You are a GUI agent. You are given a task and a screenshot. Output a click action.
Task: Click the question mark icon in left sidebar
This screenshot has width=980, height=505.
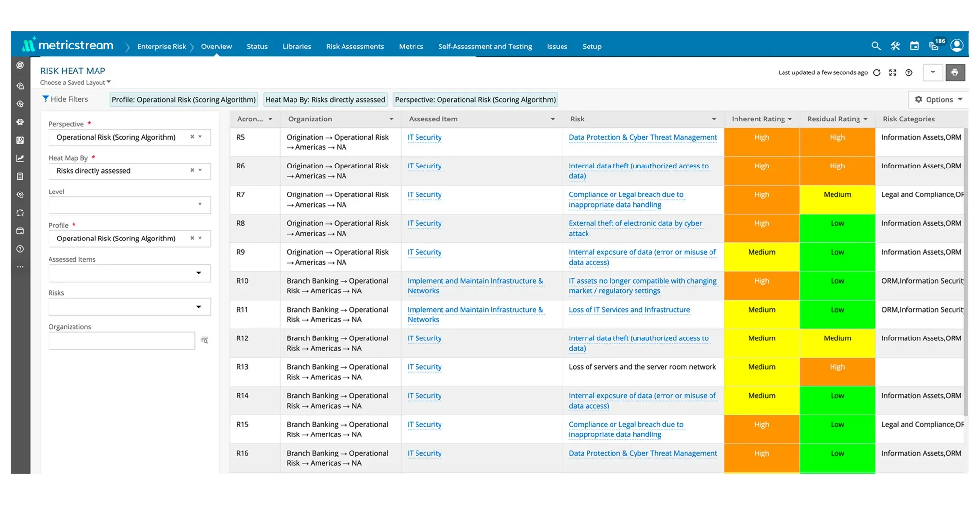pos(20,249)
